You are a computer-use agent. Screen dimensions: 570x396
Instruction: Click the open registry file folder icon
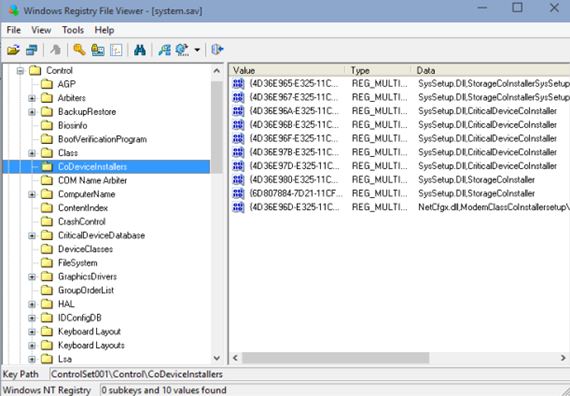13,49
